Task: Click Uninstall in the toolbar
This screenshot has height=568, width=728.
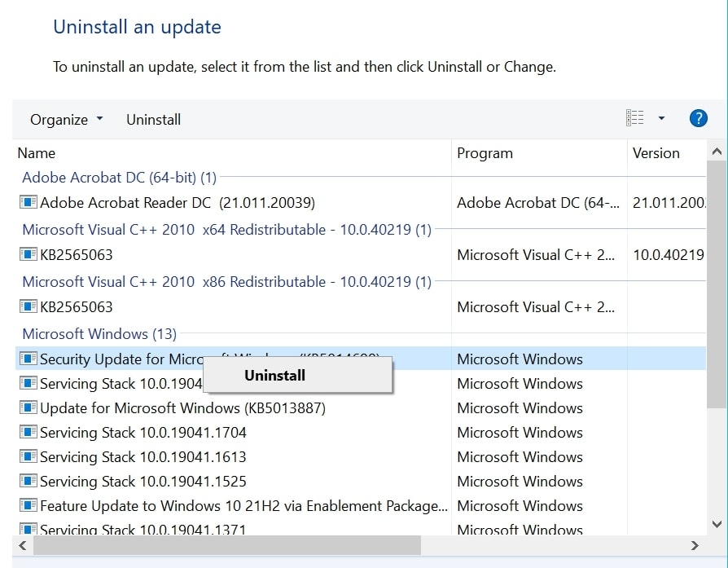Action: pyautogui.click(x=153, y=120)
